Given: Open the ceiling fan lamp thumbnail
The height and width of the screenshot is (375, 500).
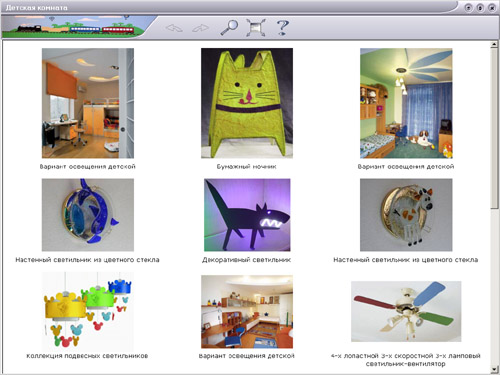Looking at the screenshot, I should [406, 311].
